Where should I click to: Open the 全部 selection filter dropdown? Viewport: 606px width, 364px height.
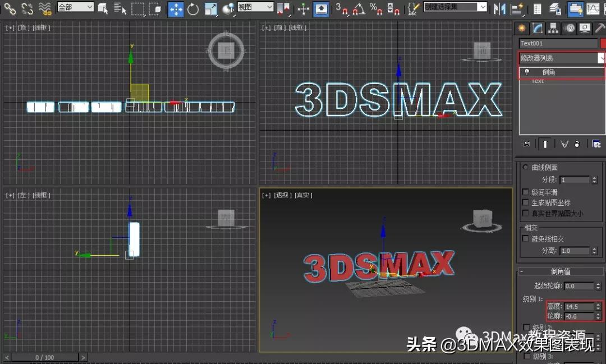[75, 7]
